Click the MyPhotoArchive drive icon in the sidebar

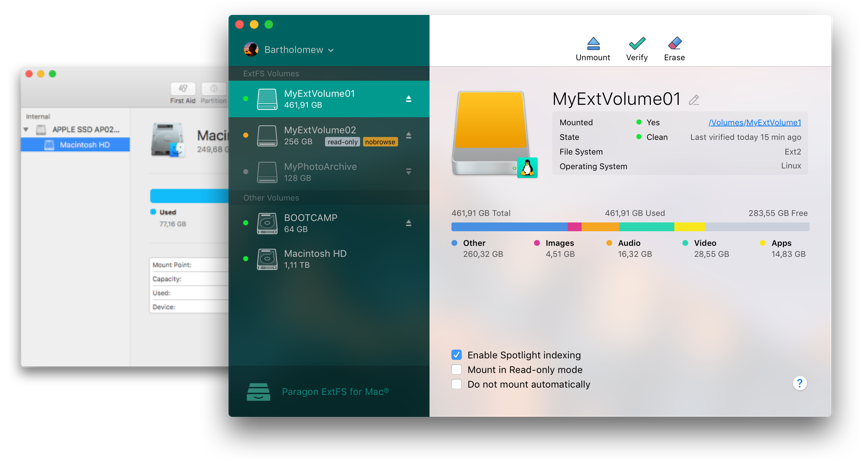[x=267, y=172]
